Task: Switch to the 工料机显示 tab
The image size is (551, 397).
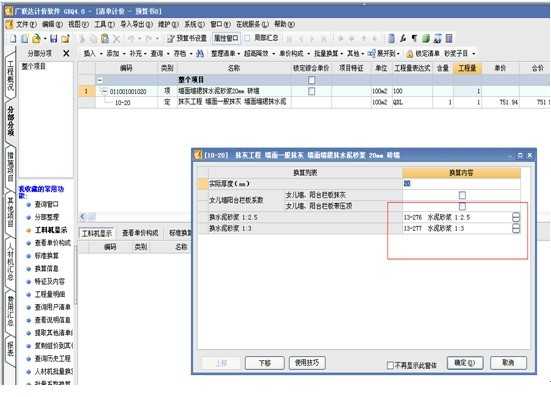Action: [x=97, y=233]
